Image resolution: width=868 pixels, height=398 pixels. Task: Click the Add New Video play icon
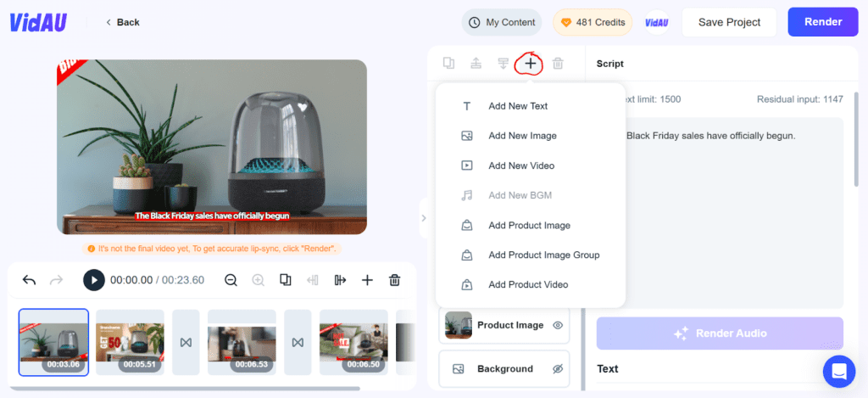point(467,165)
